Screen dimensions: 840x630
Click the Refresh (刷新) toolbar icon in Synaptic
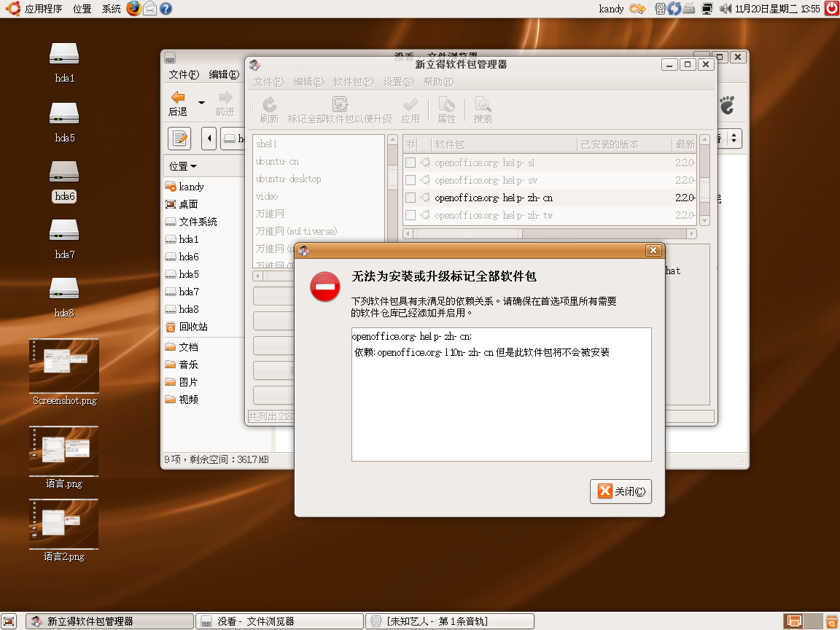tap(270, 110)
